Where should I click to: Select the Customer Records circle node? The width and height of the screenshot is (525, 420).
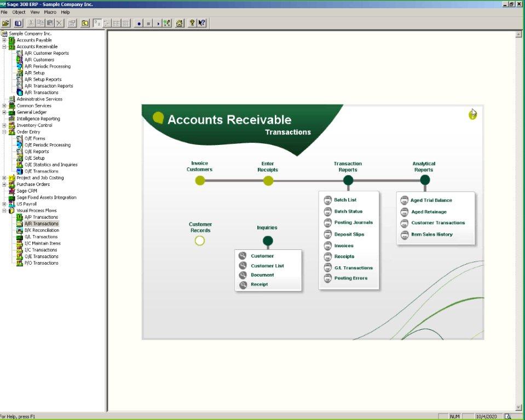[200, 241]
